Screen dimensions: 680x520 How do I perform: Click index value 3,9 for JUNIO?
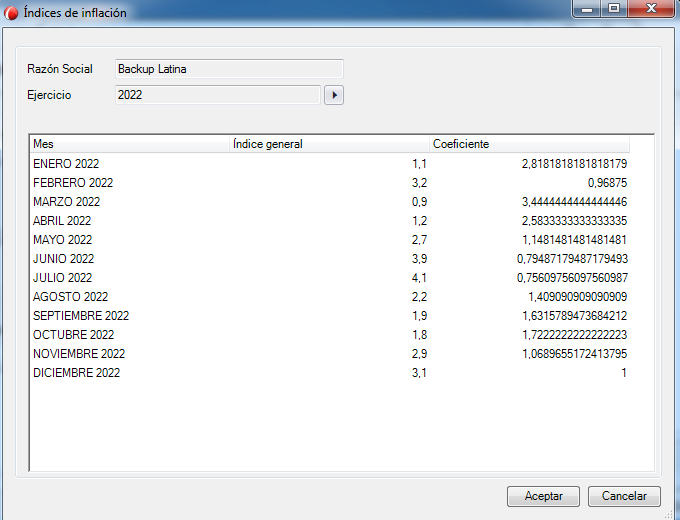[x=419, y=259]
